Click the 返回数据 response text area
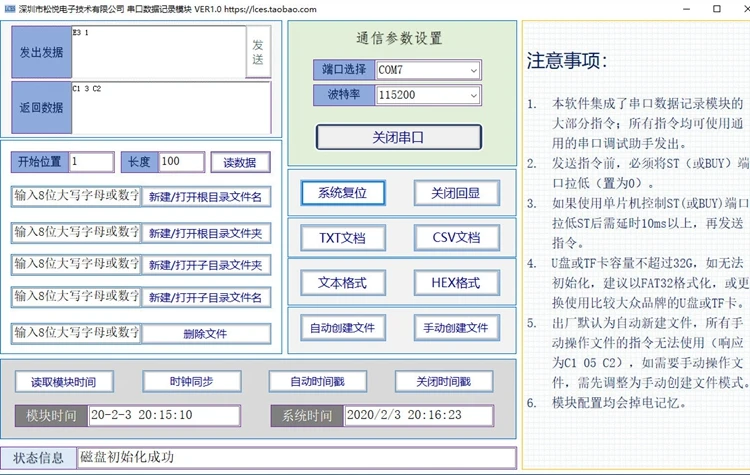 click(171, 108)
